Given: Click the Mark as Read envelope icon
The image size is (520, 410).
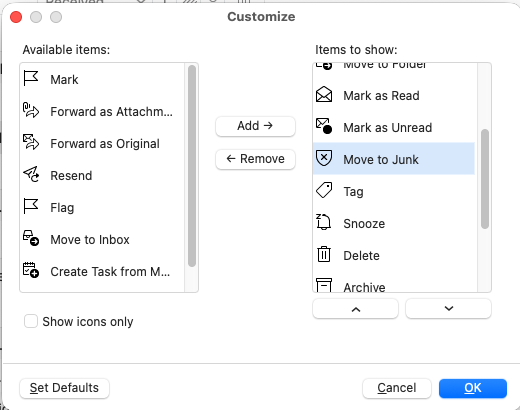Looking at the screenshot, I should pyautogui.click(x=324, y=95).
